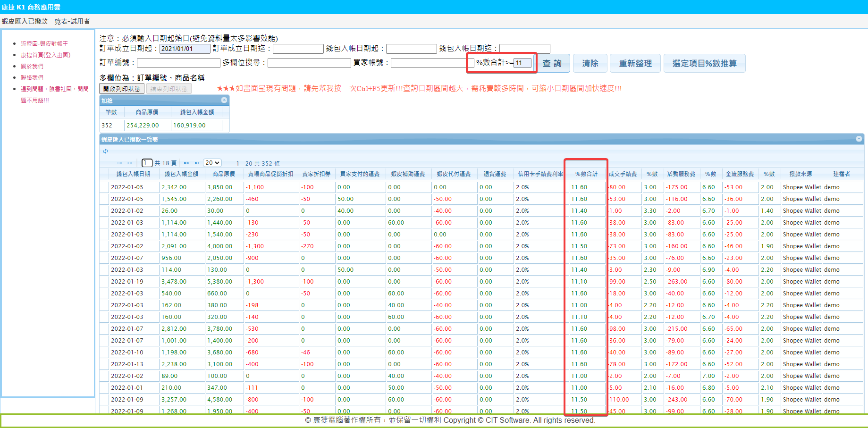Click the 選定項目%數推算 button
This screenshot has width=868, height=428.
[704, 63]
